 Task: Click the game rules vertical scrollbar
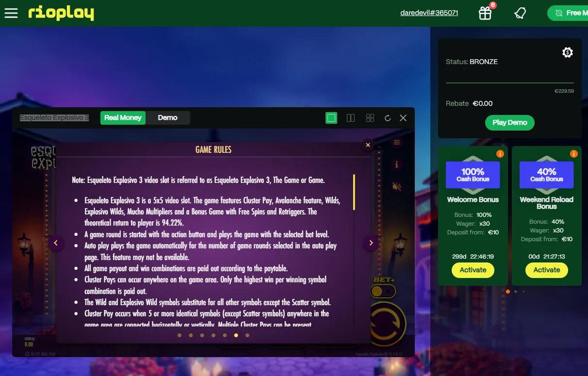tap(354, 192)
